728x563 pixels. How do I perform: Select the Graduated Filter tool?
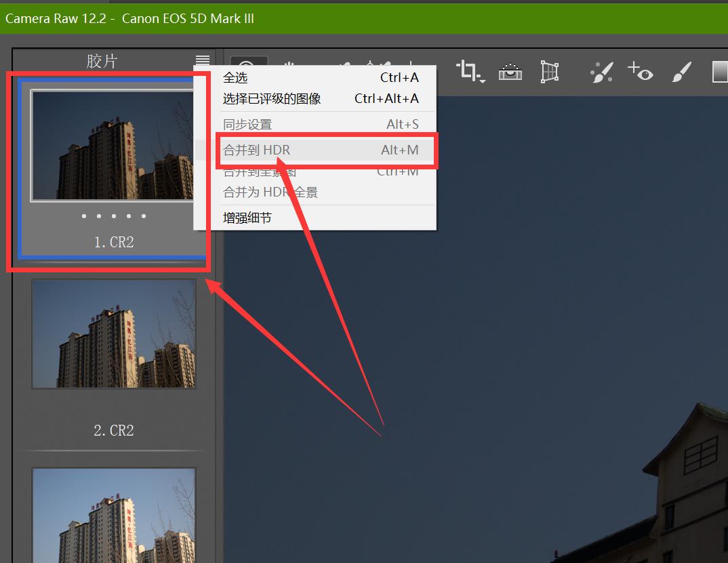click(720, 72)
